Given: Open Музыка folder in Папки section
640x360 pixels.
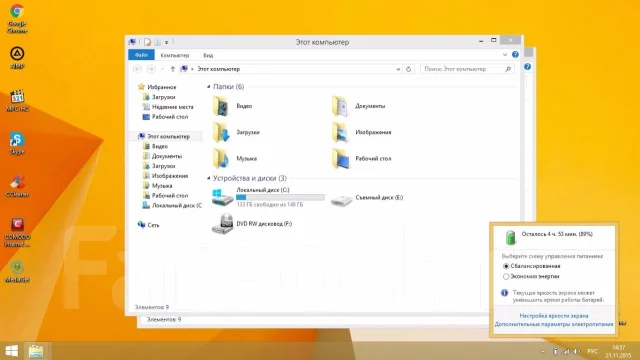Looking at the screenshot, I should [x=235, y=158].
